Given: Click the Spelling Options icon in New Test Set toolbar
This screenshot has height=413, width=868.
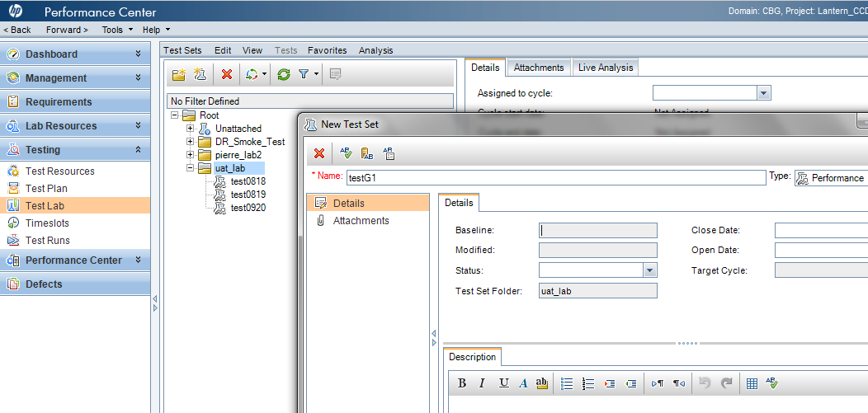Looking at the screenshot, I should [x=389, y=153].
